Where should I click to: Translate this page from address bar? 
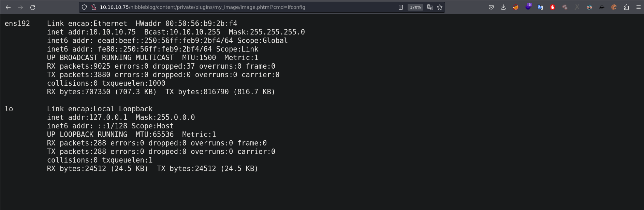430,7
